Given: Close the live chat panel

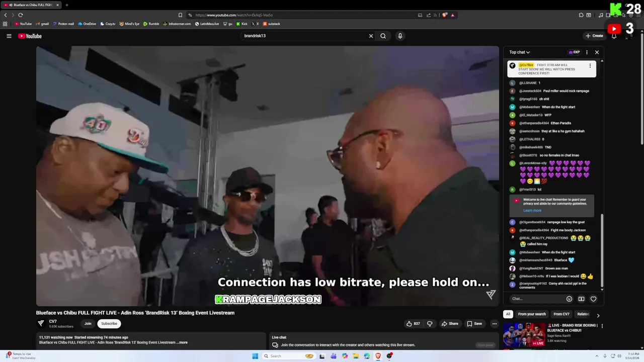Looking at the screenshot, I should tap(597, 52).
